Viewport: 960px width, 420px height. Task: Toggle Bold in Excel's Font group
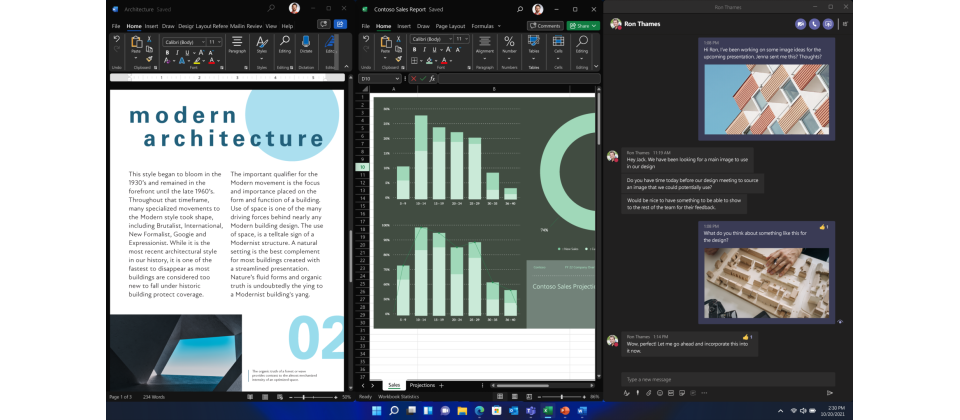click(x=414, y=50)
